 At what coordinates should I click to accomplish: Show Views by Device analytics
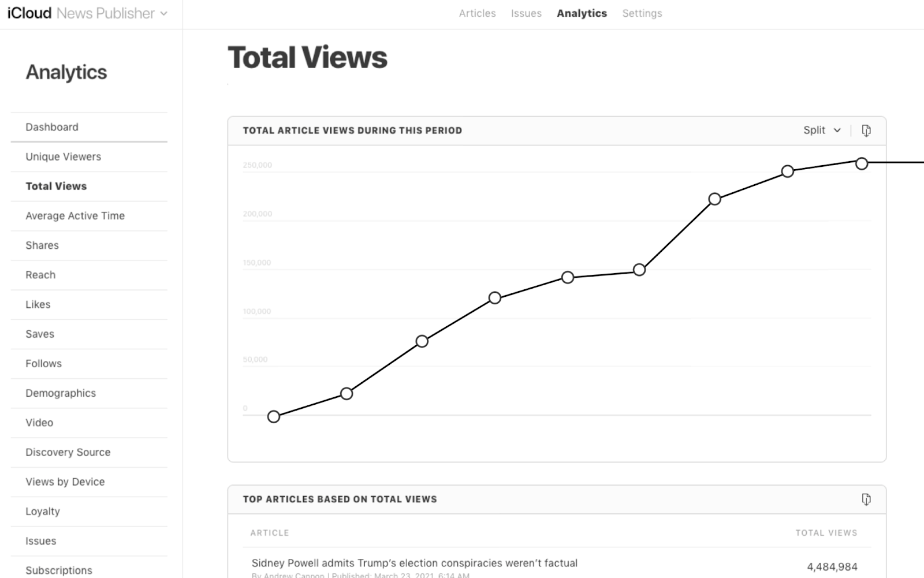point(65,482)
